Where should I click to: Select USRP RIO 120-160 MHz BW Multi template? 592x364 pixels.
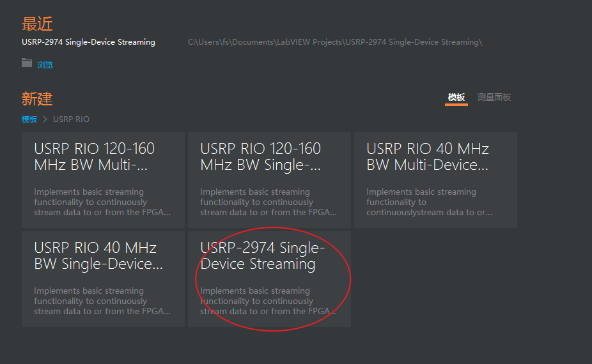(x=103, y=180)
